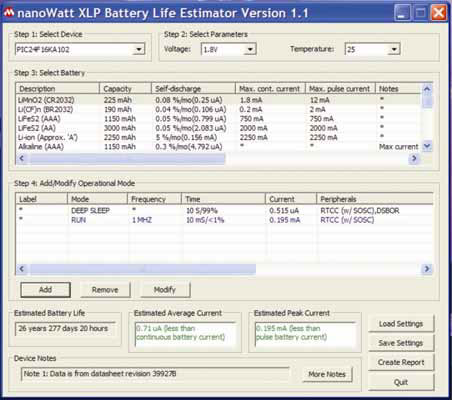
Task: Click the 0.195 mA current cell
Action: (x=285, y=220)
